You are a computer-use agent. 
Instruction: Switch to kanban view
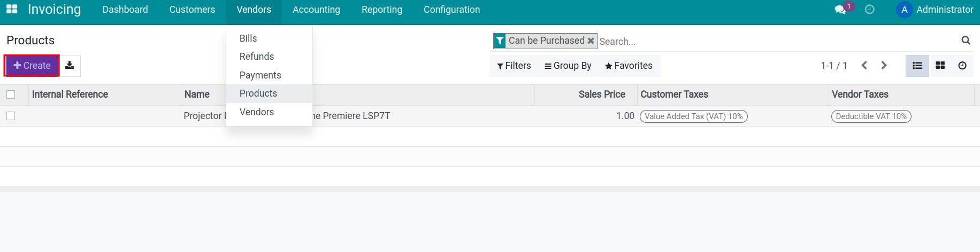click(x=940, y=66)
